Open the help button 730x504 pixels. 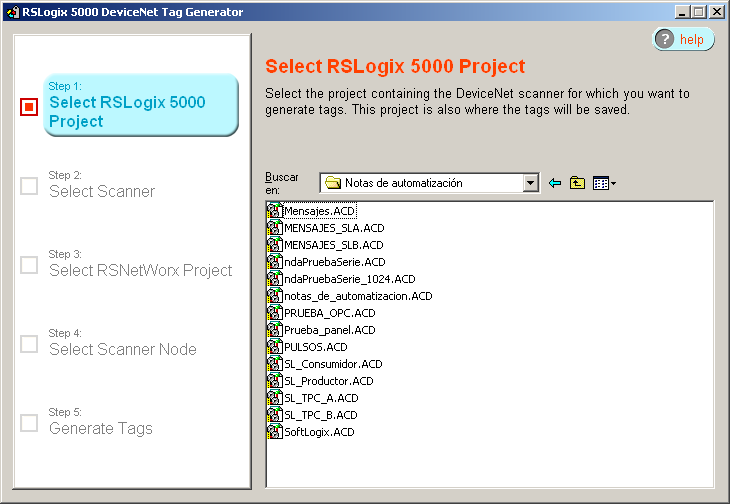[683, 39]
